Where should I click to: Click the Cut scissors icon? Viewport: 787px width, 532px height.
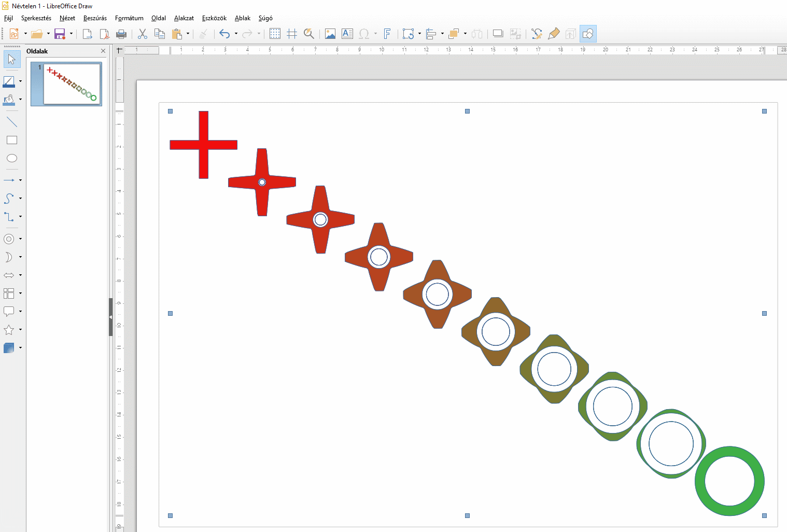tap(143, 34)
